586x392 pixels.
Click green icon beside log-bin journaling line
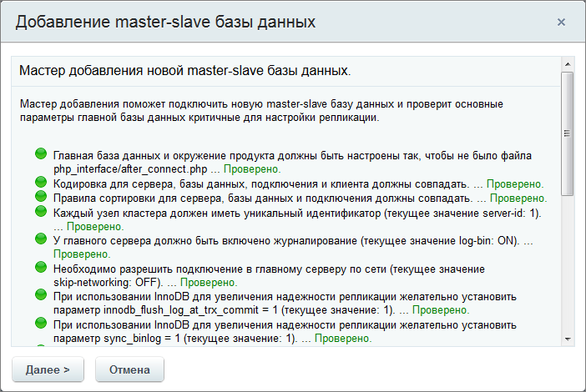[x=41, y=239]
